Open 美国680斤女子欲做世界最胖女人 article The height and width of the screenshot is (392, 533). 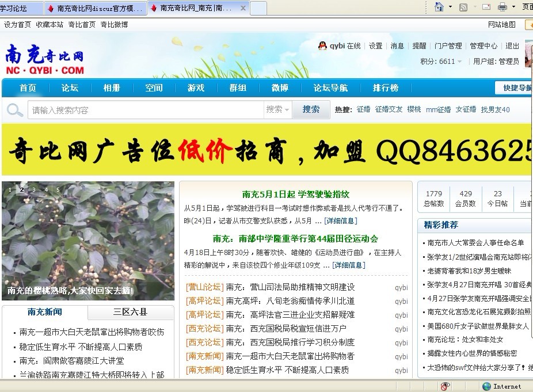(478, 326)
